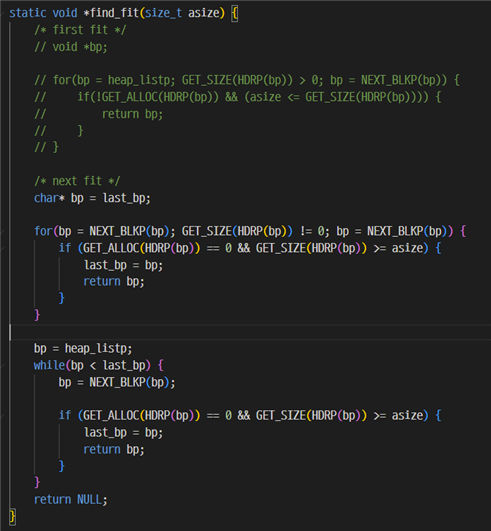Click the 'static' keyword
Screen dimensions: 491x531
click(28, 13)
